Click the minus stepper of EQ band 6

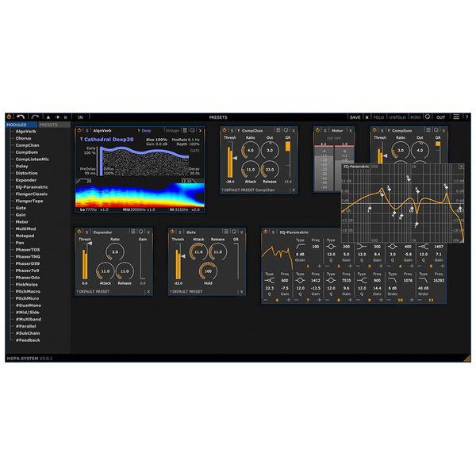click(266, 300)
